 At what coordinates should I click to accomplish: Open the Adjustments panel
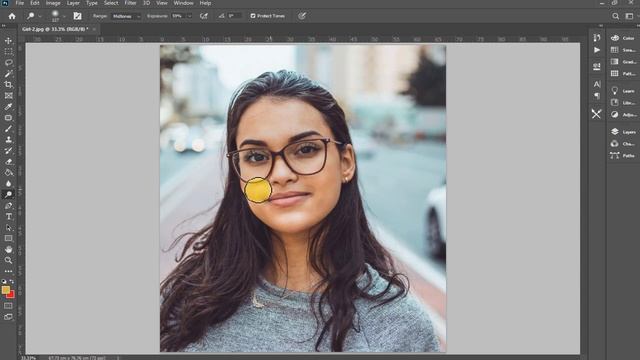coord(624,115)
